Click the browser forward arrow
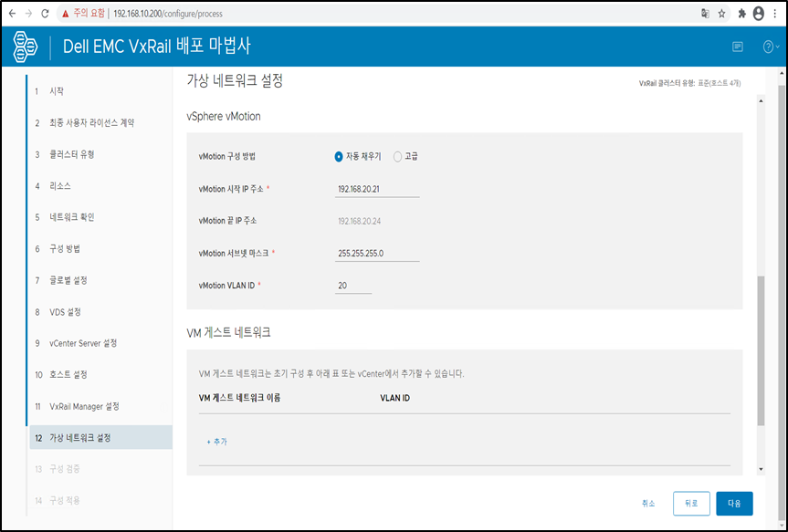Screen dimensions: 788x532 coord(28,14)
